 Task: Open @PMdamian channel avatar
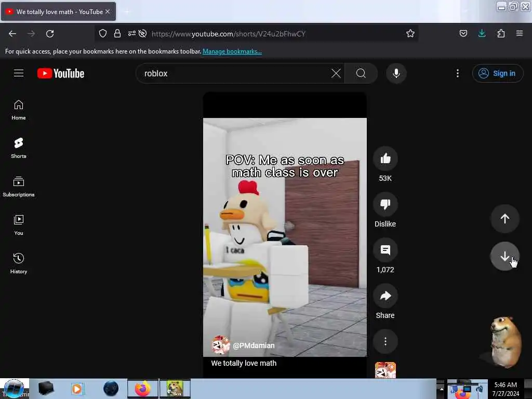[220, 345]
